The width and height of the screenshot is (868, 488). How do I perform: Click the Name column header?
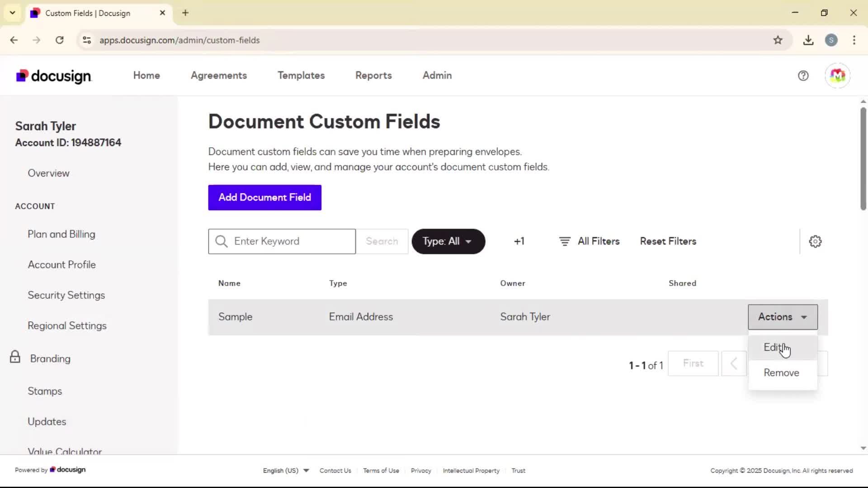(x=229, y=283)
